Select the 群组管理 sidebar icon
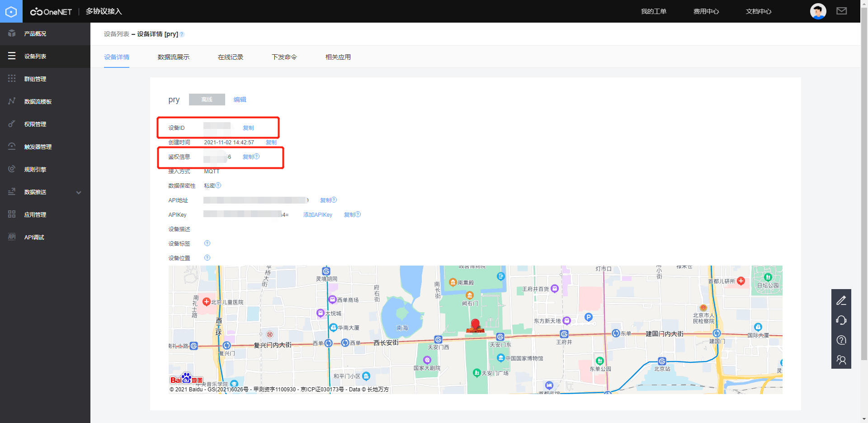 [12, 78]
